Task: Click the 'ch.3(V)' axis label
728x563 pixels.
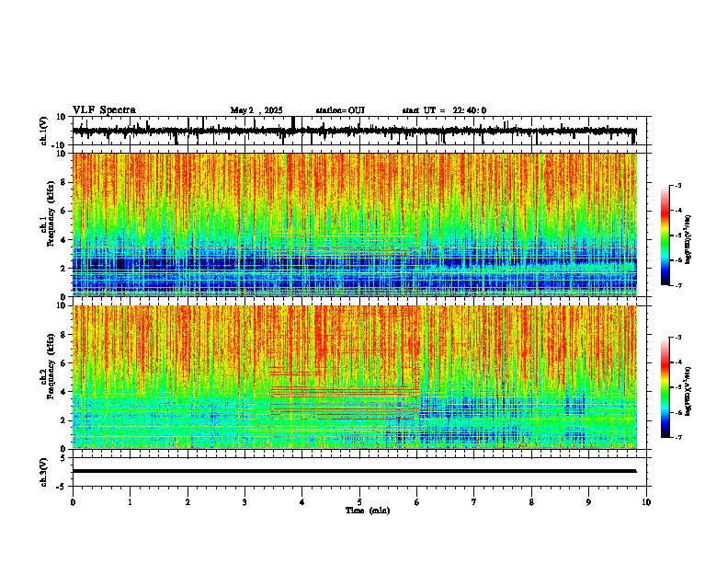Action: tap(44, 472)
